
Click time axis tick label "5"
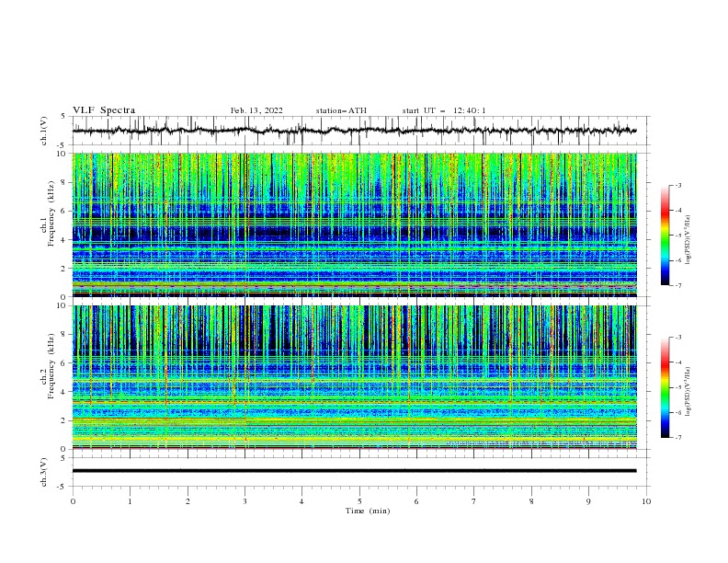[359, 501]
